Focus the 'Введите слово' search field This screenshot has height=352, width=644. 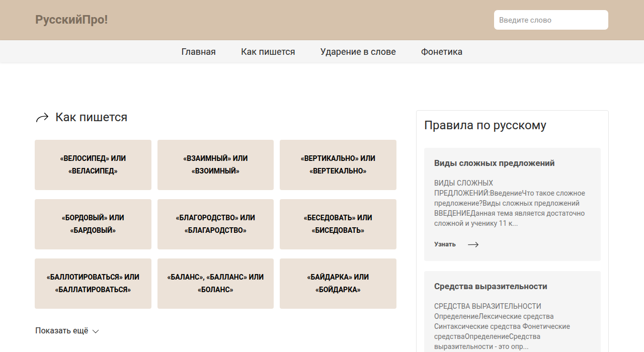click(551, 20)
